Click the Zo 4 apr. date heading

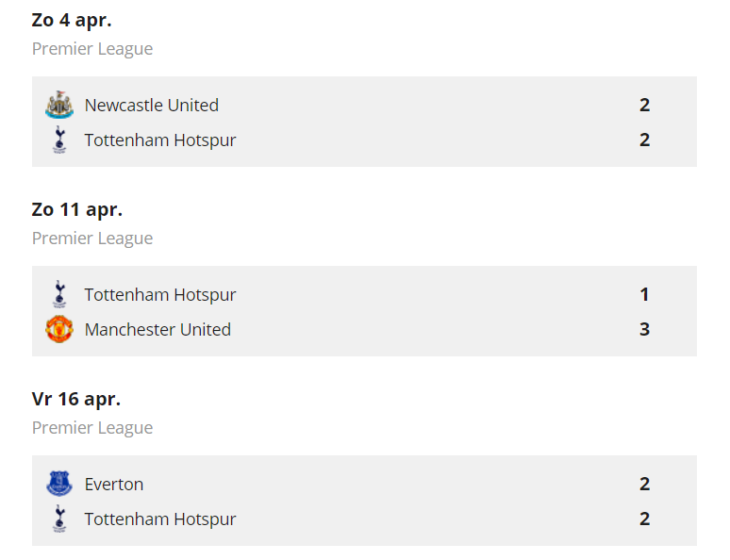click(72, 20)
